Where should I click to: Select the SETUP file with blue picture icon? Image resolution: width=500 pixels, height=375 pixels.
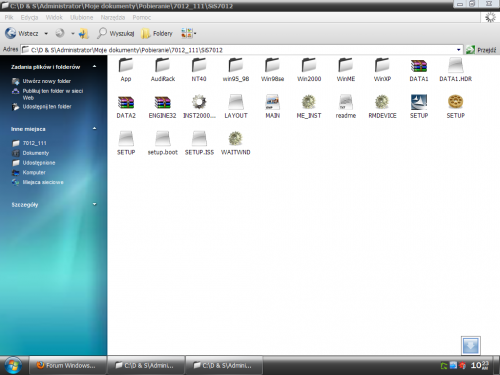click(x=419, y=106)
